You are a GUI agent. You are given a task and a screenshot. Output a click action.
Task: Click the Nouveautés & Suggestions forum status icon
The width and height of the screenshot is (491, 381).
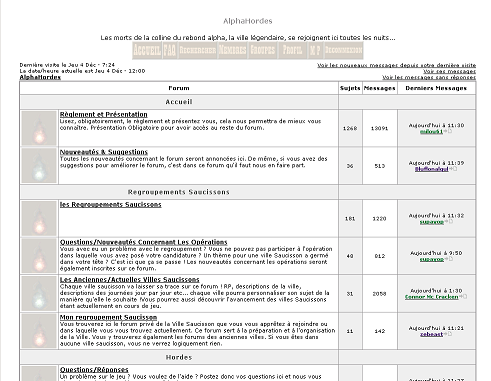click(x=39, y=166)
